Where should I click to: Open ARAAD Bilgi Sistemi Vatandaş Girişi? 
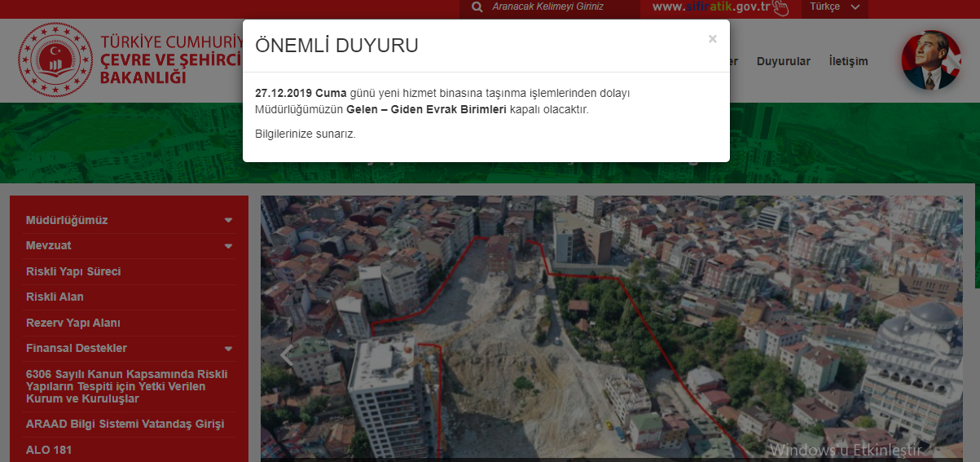coord(125,425)
